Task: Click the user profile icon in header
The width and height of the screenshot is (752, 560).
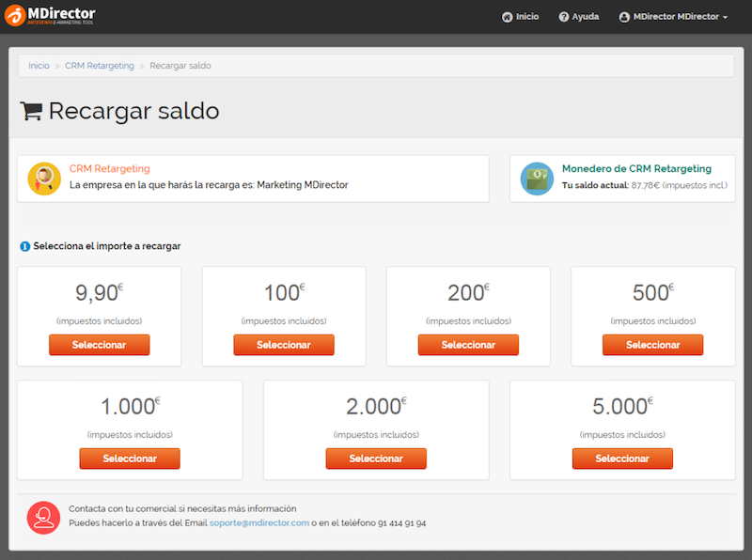Action: coord(624,17)
